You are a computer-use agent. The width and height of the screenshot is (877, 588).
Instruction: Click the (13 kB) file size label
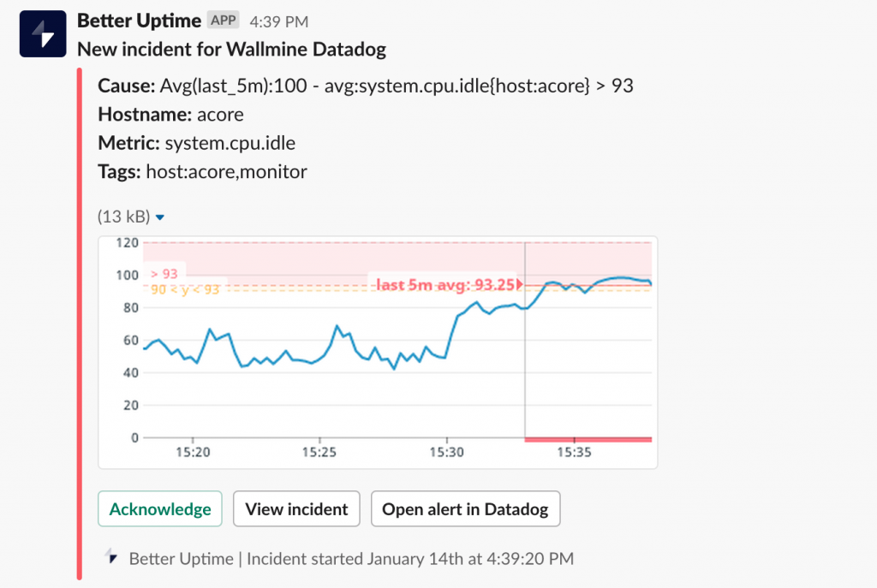pos(124,217)
